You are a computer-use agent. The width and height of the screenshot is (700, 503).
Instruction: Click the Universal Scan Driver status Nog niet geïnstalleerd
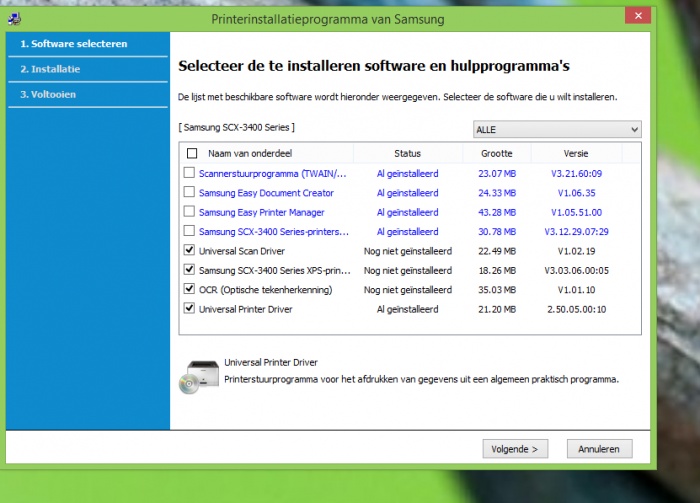(408, 251)
